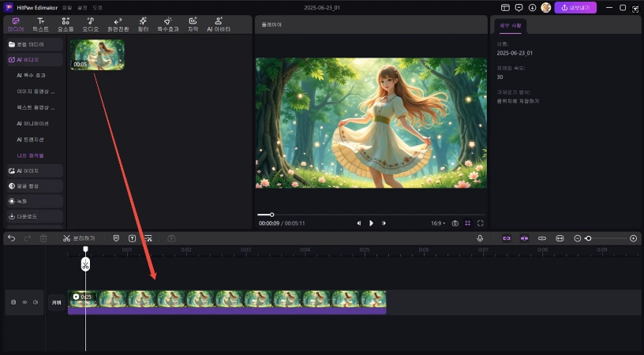Screen dimensions: 644x355
Task: Play the preview video
Action: pyautogui.click(x=371, y=223)
